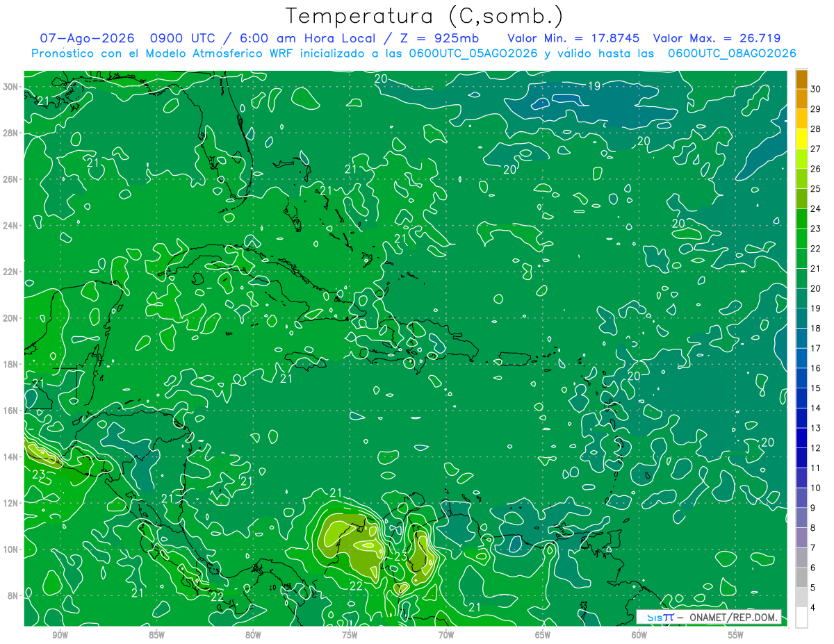Pick the purple legend color between 8 and 9
The height and width of the screenshot is (644, 834).
click(801, 518)
